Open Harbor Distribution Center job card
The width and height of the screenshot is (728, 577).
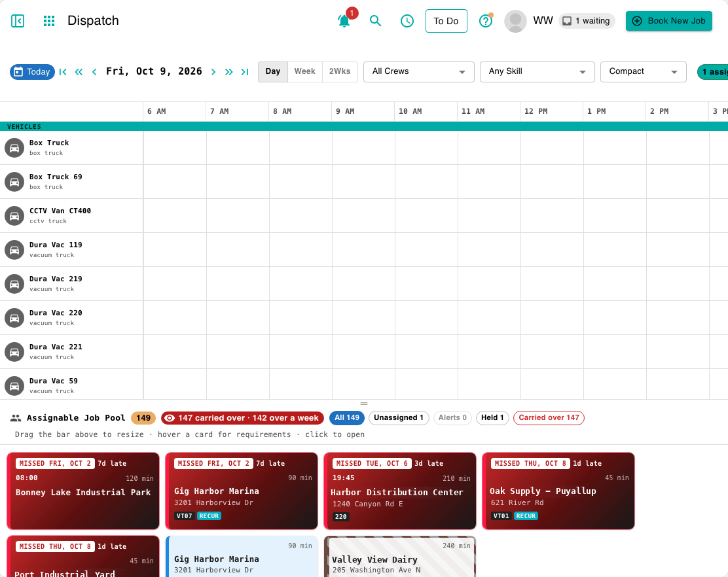click(400, 491)
